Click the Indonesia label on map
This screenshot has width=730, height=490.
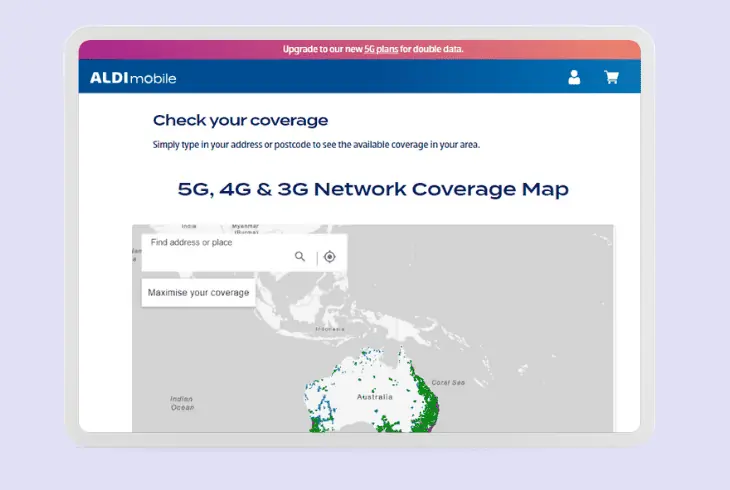click(330, 329)
